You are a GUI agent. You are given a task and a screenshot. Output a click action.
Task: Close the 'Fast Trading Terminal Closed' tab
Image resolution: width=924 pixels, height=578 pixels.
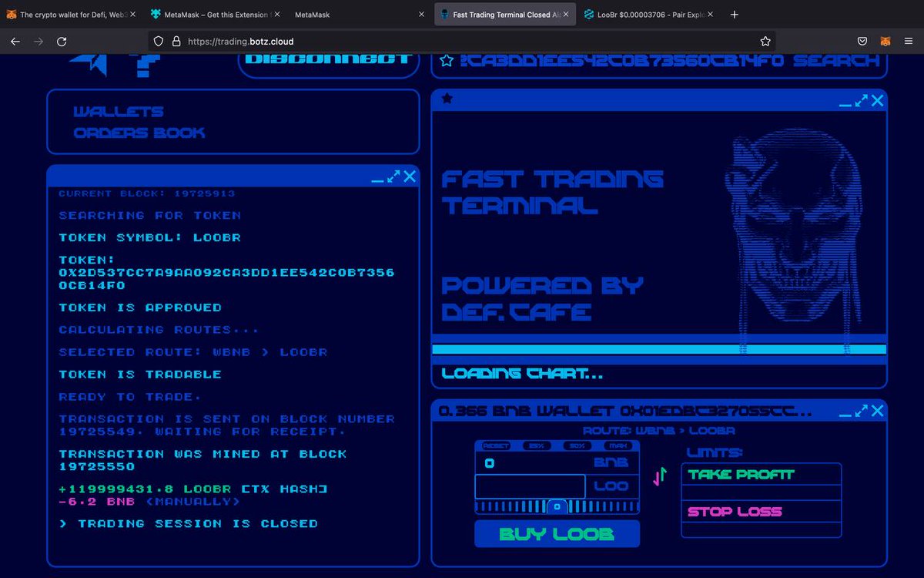coord(566,15)
